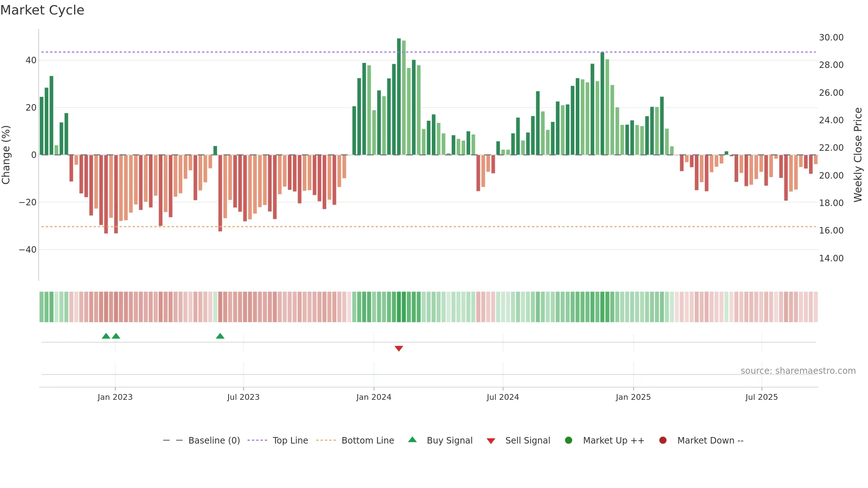The image size is (868, 488).
Task: Open the source: sharemaestro.com credit
Action: pos(798,371)
